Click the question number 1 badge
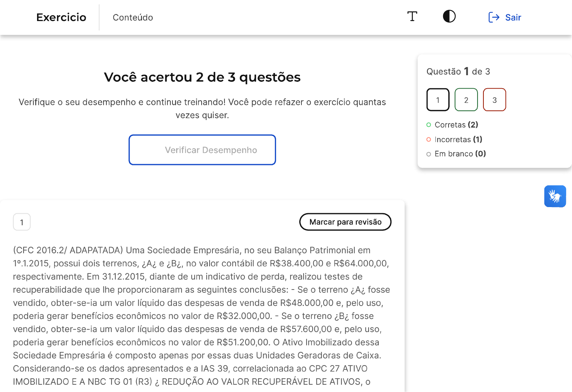 tap(22, 222)
